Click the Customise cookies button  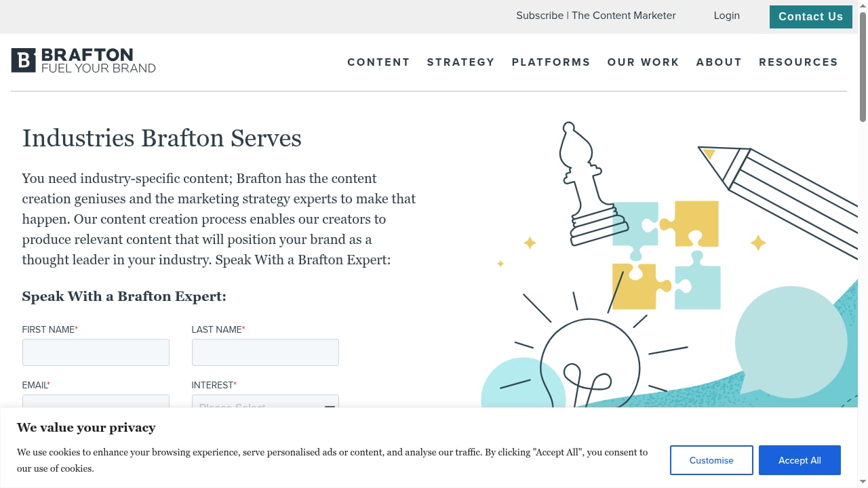click(x=711, y=460)
